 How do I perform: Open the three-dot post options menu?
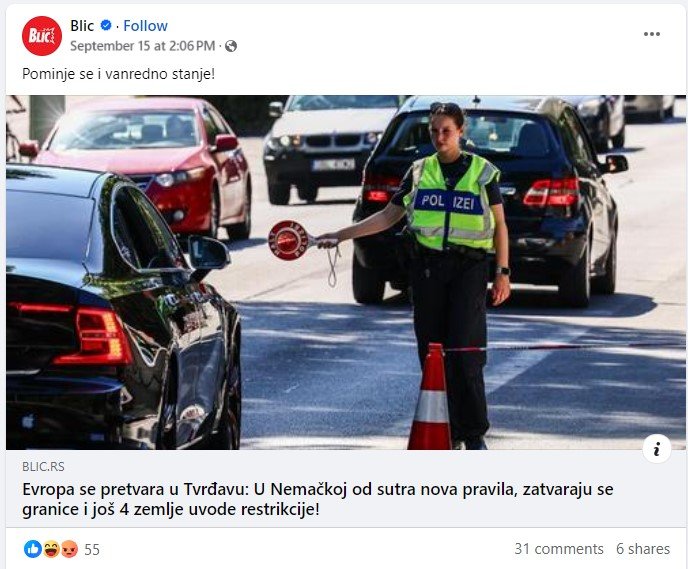coord(652,34)
